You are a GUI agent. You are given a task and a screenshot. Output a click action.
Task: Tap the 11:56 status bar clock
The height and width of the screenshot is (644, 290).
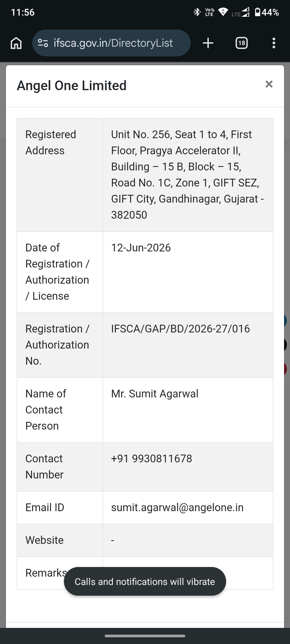point(23,12)
